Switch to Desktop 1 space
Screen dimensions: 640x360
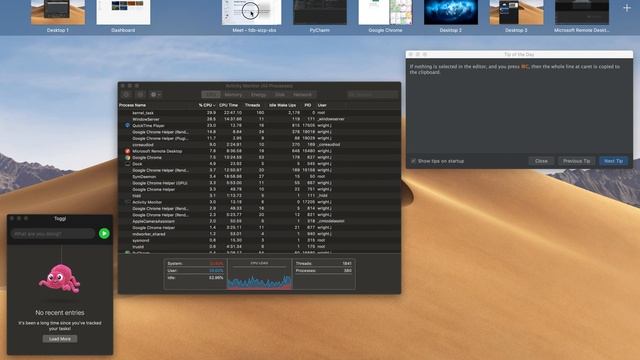pyautogui.click(x=58, y=12)
